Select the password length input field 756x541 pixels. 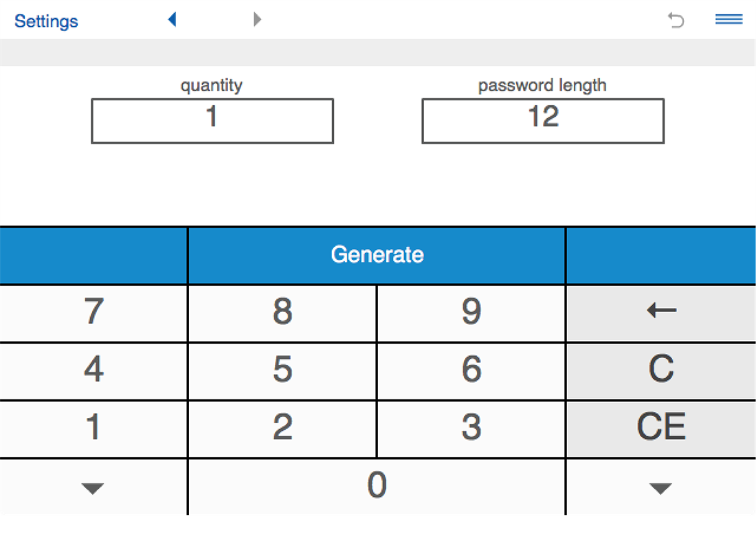coord(543,121)
